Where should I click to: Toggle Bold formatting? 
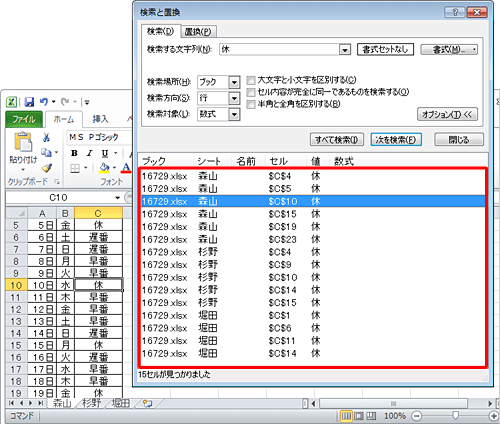[x=74, y=153]
